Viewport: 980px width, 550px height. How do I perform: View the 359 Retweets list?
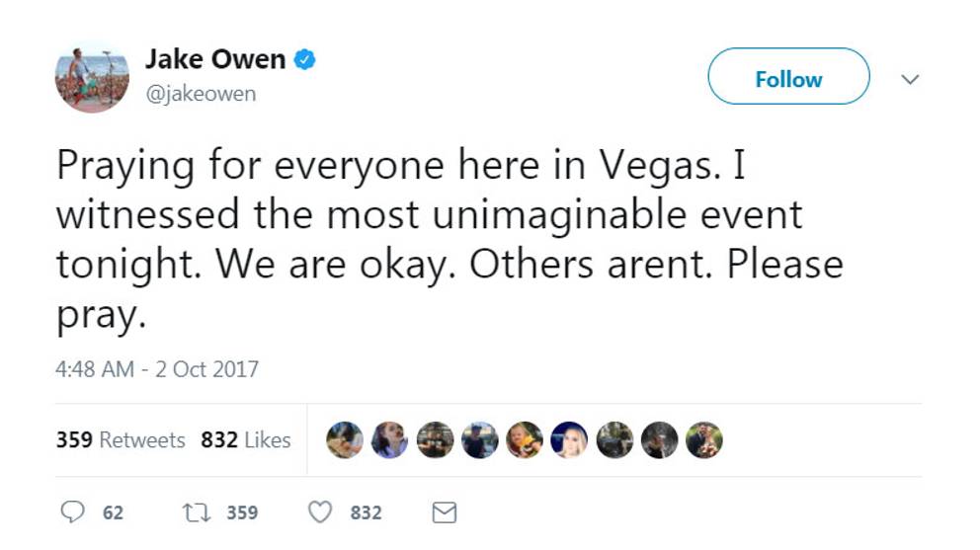(x=121, y=440)
